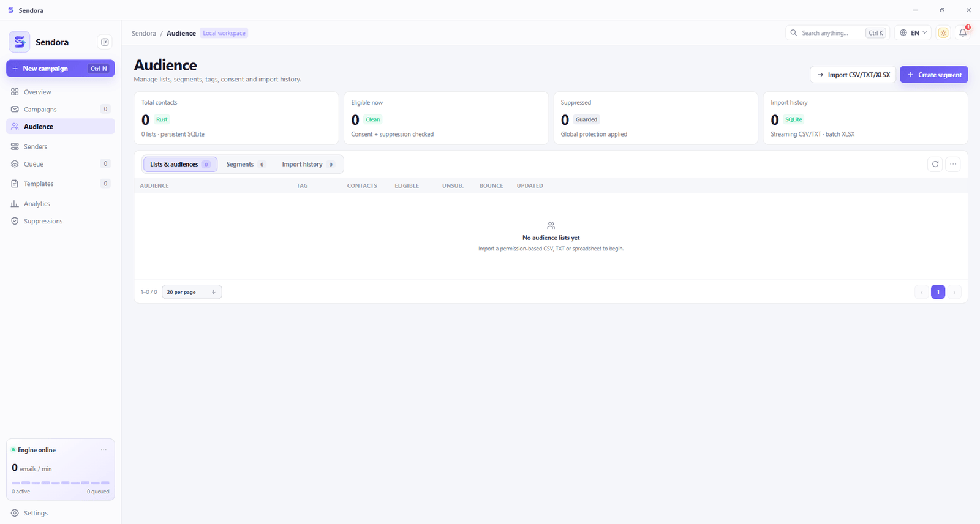The image size is (980, 524).
Task: Sort by the UPDATED column header
Action: tap(530, 185)
